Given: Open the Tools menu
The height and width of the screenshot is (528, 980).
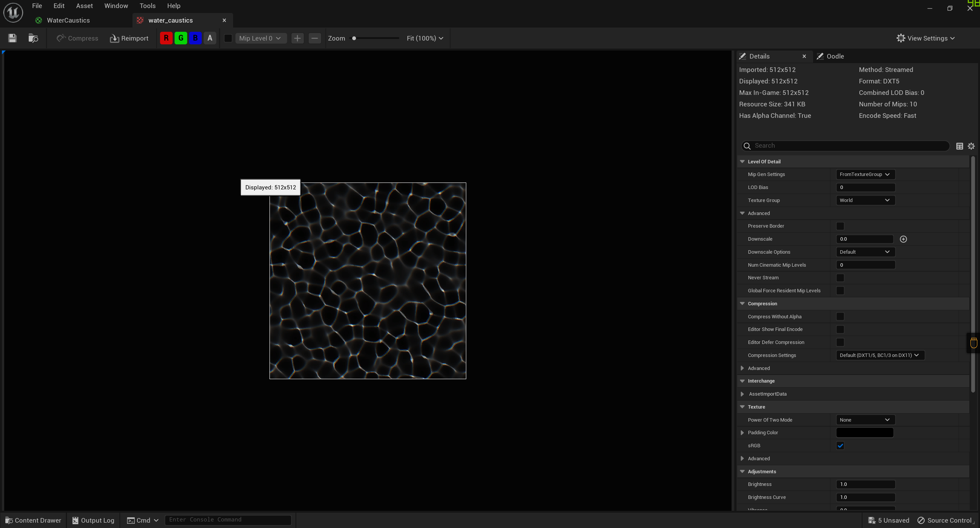Looking at the screenshot, I should pyautogui.click(x=147, y=6).
